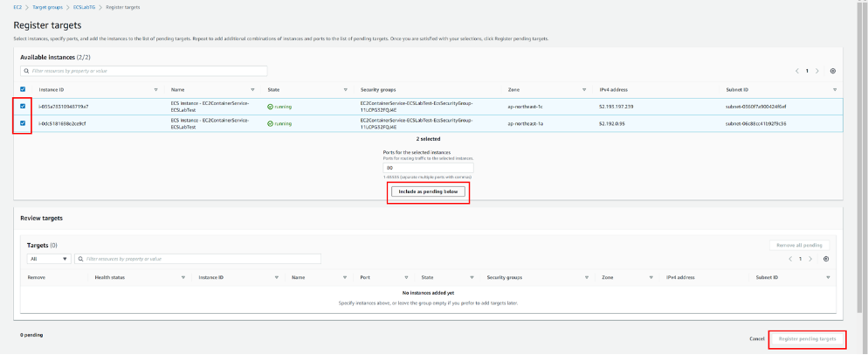Uncheck instance in zone ap-northeast-1a
The width and height of the screenshot is (868, 355).
23,123
